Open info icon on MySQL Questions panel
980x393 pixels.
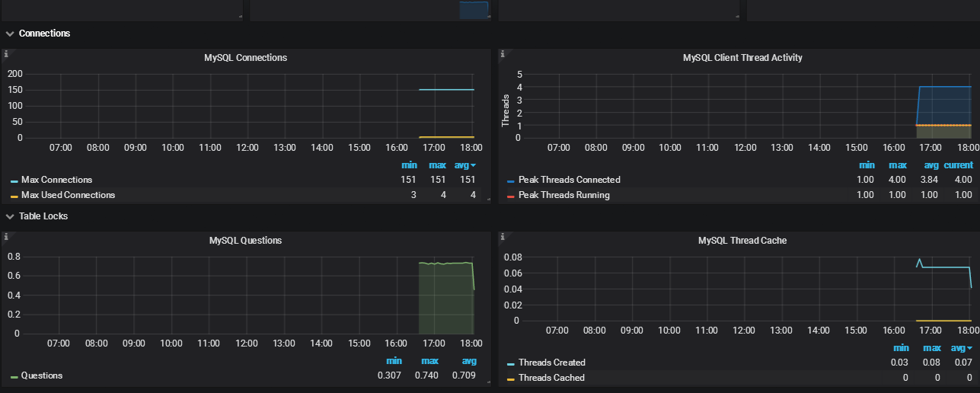point(6,237)
